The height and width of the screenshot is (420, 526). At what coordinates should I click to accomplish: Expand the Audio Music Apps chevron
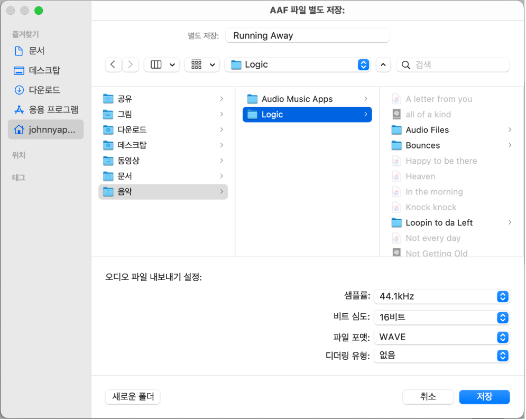tap(366, 99)
